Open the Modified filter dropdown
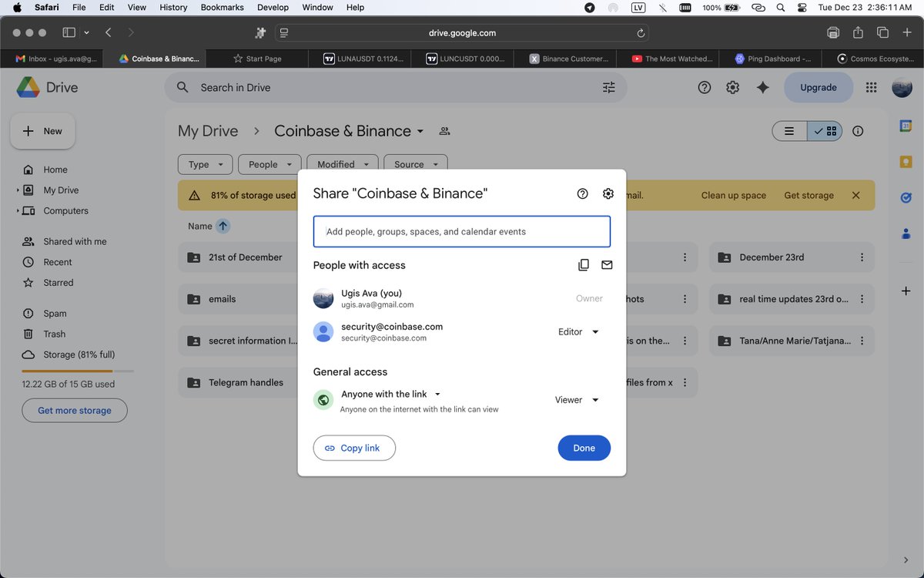The image size is (924, 578). tap(343, 164)
